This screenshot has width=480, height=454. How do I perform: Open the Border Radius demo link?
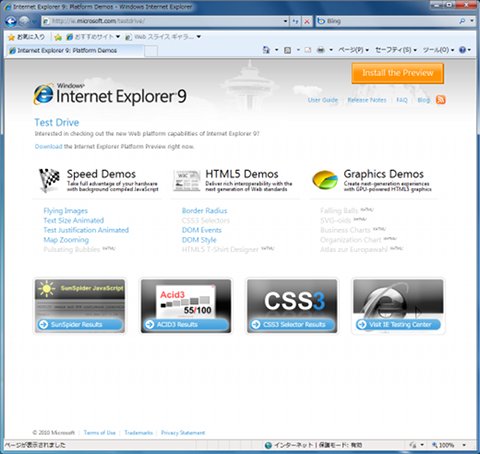[204, 211]
